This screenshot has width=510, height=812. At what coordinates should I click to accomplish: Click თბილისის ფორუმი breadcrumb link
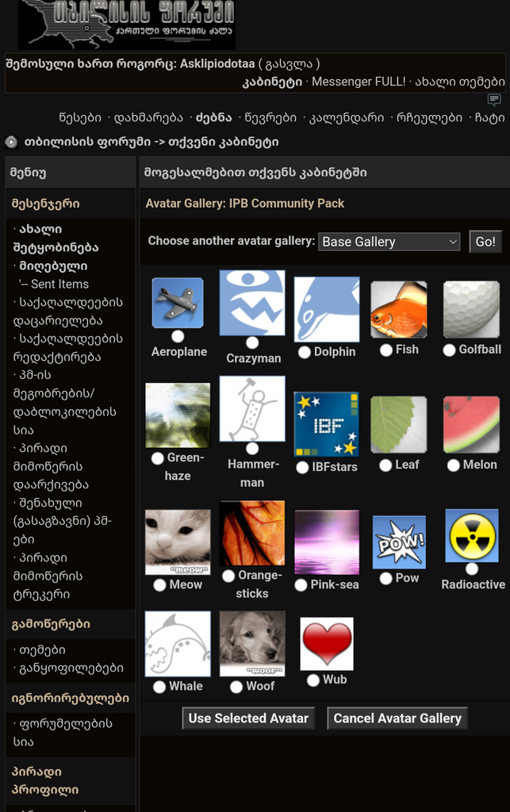pos(87,142)
